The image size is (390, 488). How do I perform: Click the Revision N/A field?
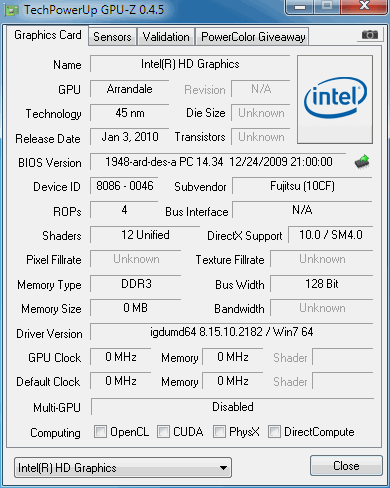[x=261, y=89]
